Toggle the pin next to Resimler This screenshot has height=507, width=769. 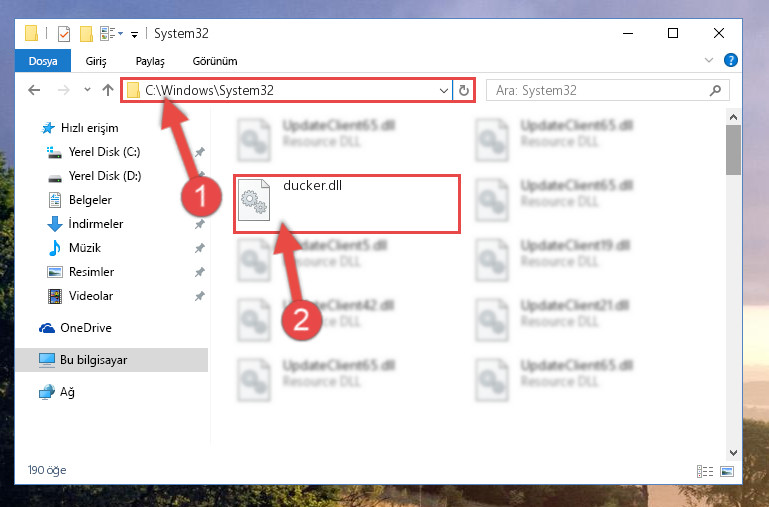(200, 272)
